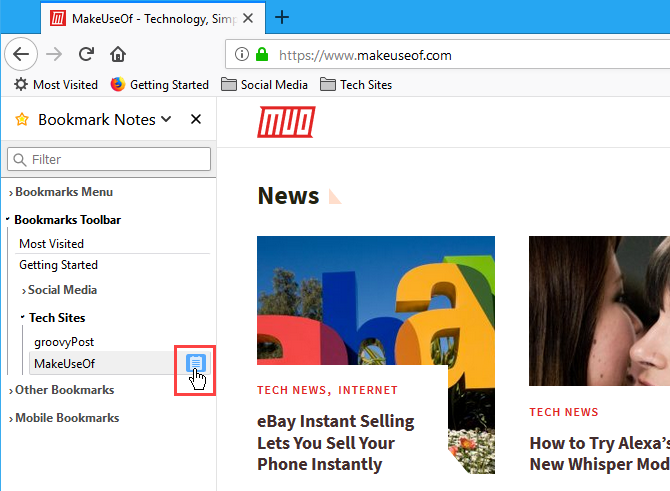Click the Forward arrow button
This screenshot has height=491, width=670.
coord(55,54)
